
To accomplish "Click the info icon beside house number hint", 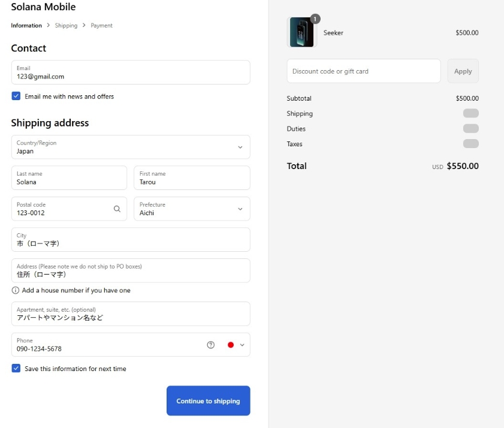I will pos(16,291).
